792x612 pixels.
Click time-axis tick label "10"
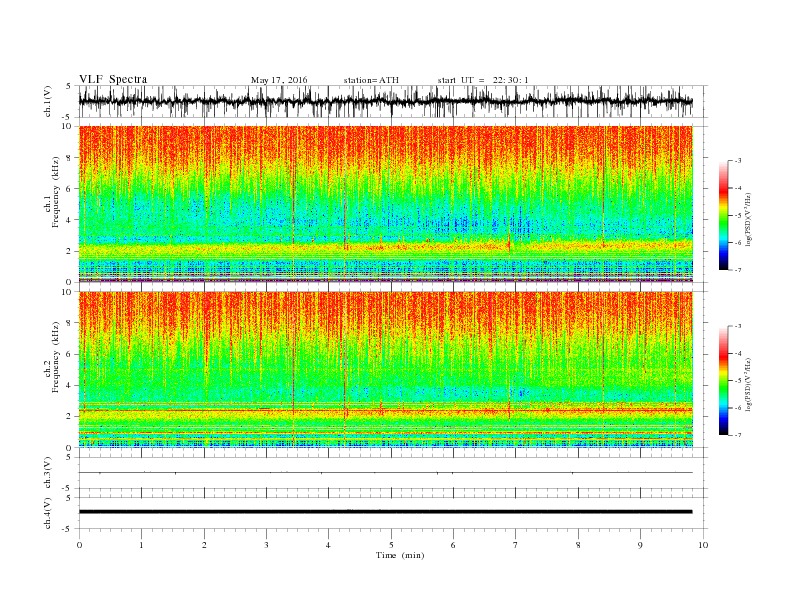coord(703,545)
